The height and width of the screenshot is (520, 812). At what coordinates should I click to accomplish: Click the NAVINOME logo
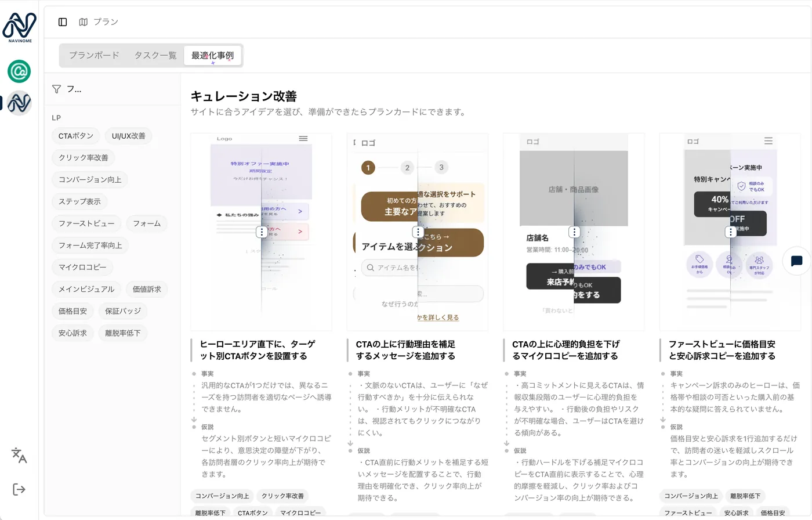point(20,27)
